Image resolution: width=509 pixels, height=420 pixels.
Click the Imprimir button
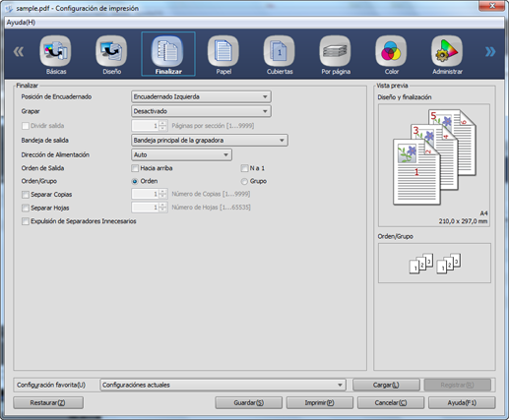pyautogui.click(x=320, y=402)
